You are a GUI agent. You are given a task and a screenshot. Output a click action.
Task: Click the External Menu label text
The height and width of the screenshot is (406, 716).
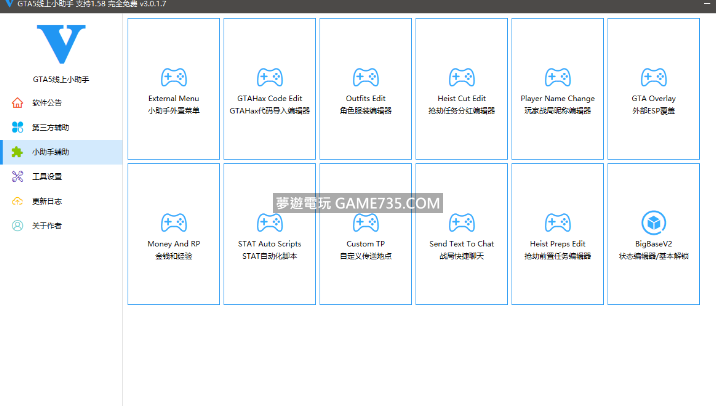click(174, 98)
